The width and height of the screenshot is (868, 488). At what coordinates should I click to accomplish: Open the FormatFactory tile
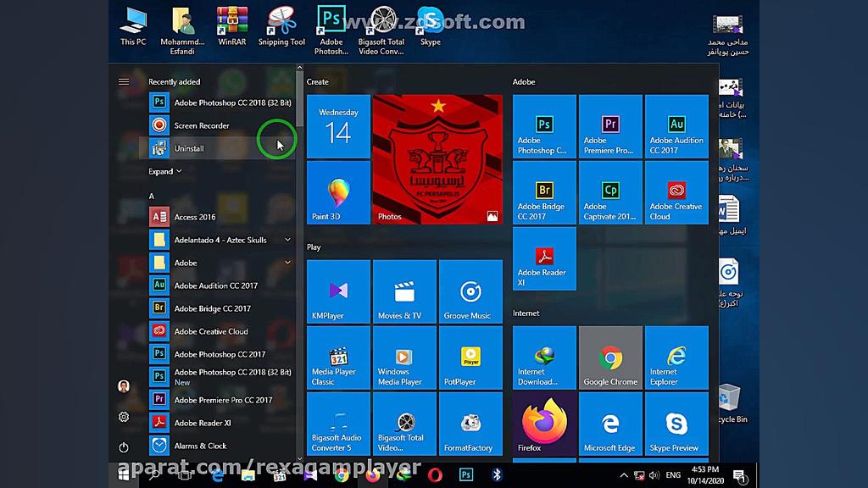pos(470,424)
